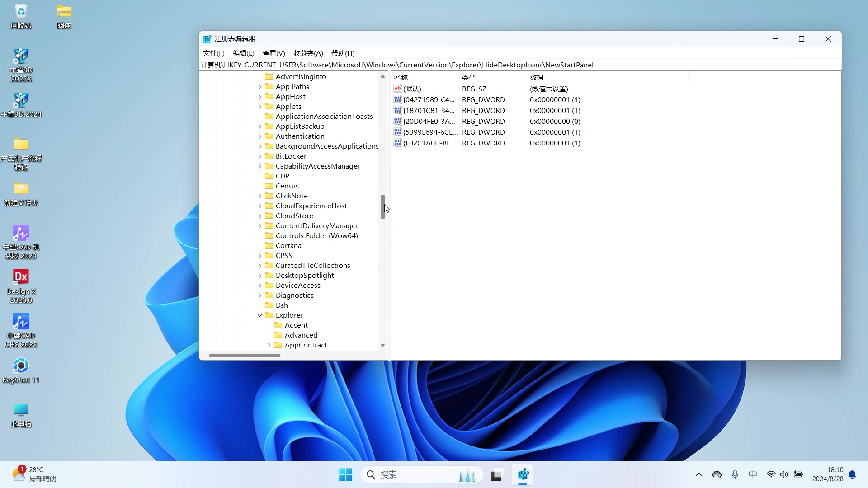The width and height of the screenshot is (868, 488).
Task: Collapse the Explorer tree node
Action: point(260,315)
